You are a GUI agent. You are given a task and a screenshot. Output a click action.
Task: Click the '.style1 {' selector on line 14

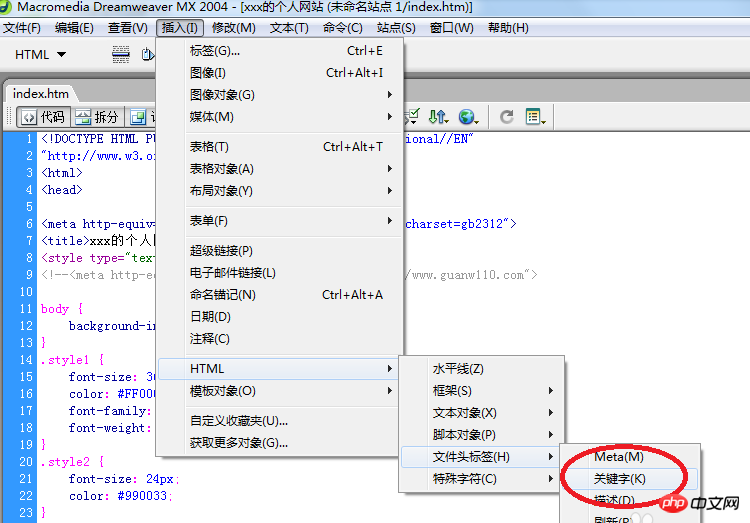(x=72, y=360)
